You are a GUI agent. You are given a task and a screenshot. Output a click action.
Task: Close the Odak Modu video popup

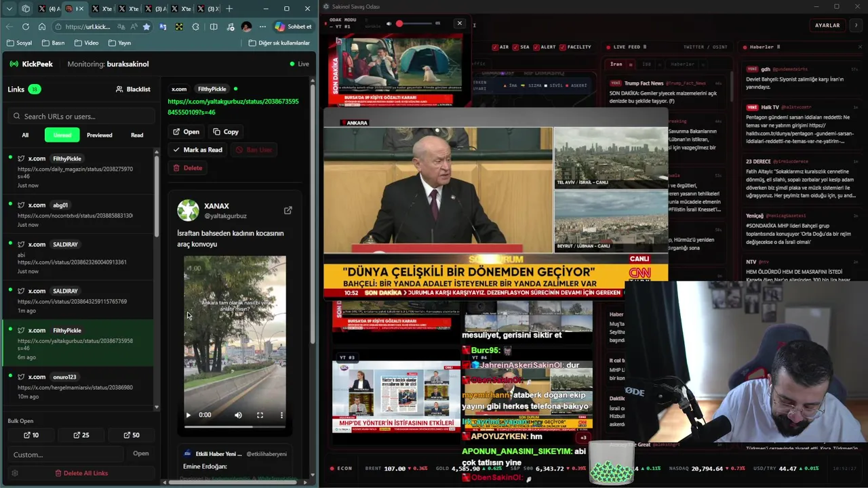(x=459, y=23)
